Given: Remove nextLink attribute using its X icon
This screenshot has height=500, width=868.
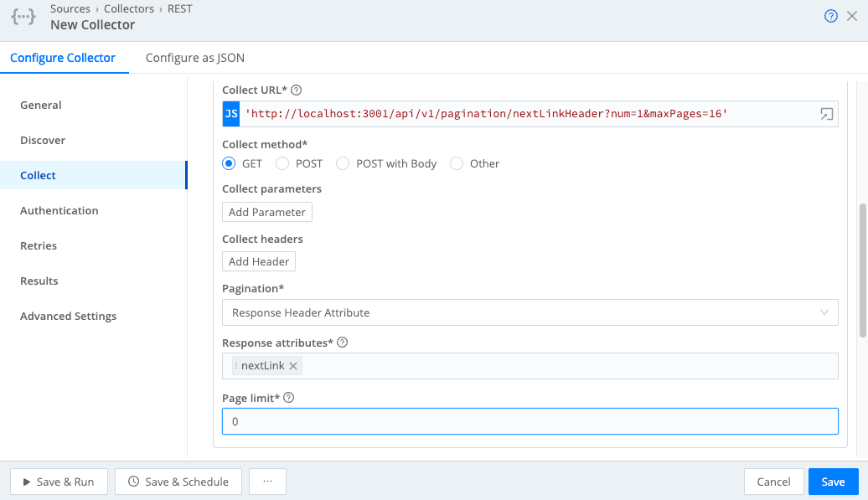Looking at the screenshot, I should [293, 365].
